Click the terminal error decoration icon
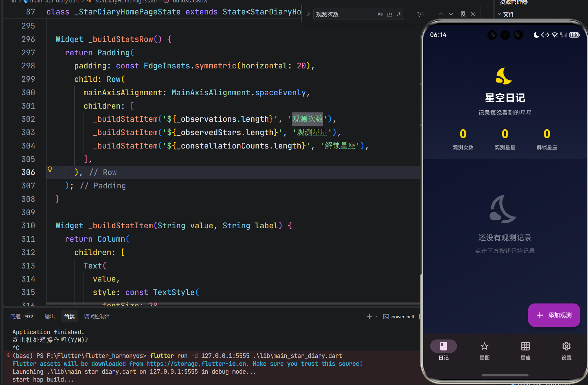Screen dimensions: 588x385 tap(9, 355)
